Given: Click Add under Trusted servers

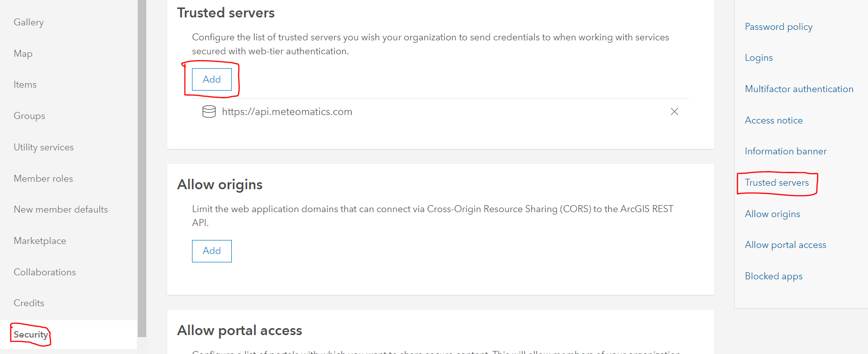Looking at the screenshot, I should pyautogui.click(x=211, y=79).
